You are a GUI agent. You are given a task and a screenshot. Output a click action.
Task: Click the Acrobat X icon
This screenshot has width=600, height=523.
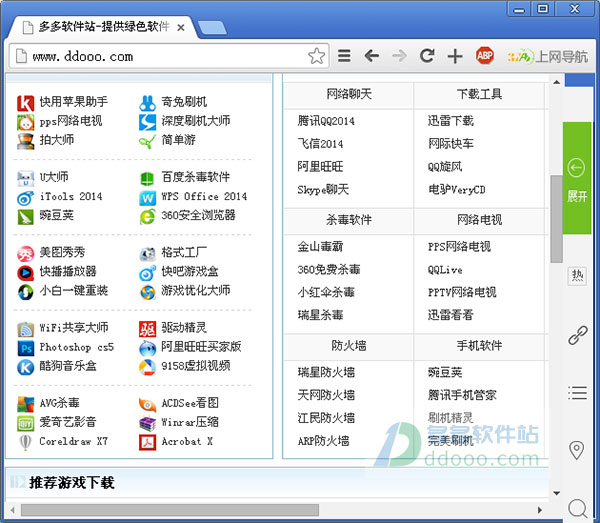[147, 443]
